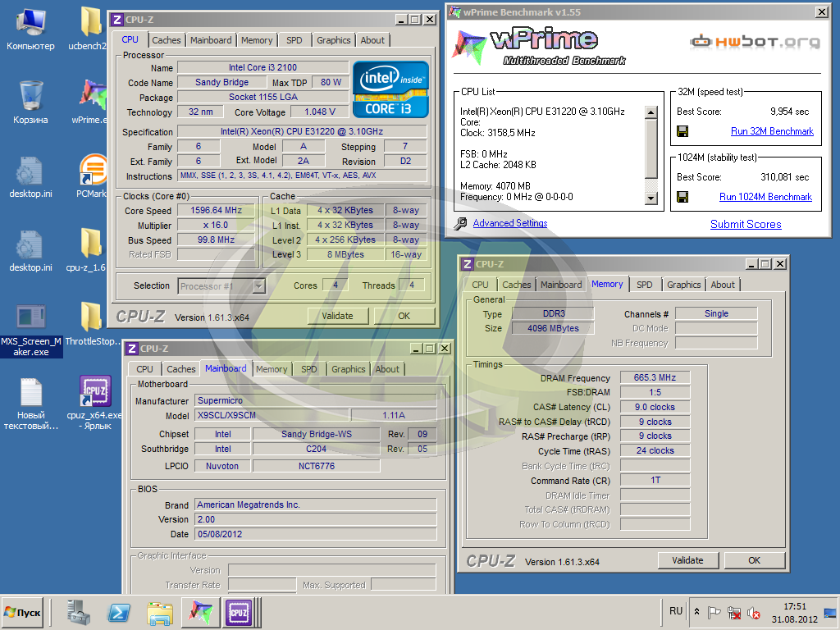Click the 310,081 sec best score
Screen dimensions: 840x630
(785, 177)
